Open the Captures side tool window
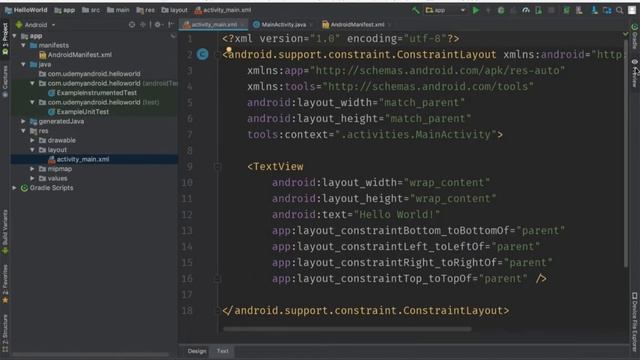640x360 pixels. (x=5, y=81)
